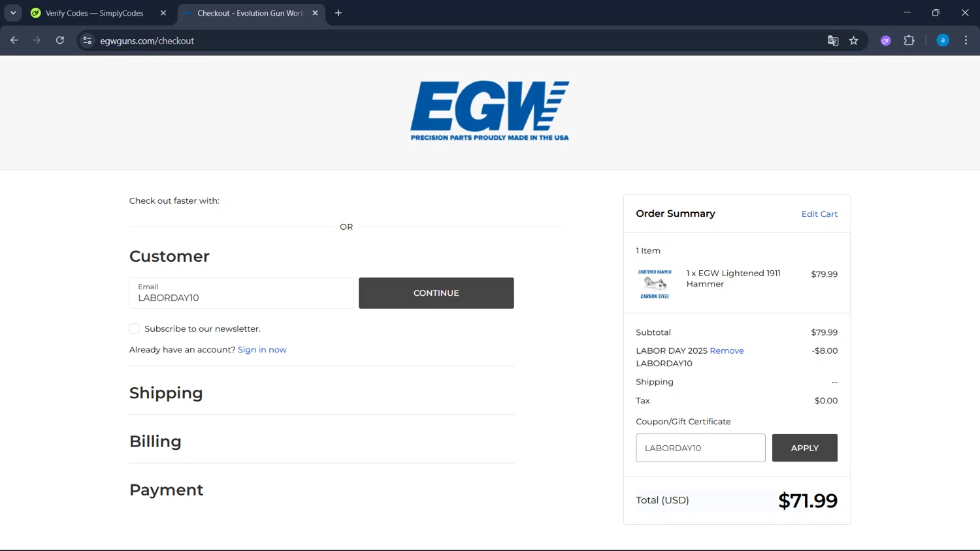The width and height of the screenshot is (980, 551).
Task: Open the tab search dropdown arrow
Action: (13, 13)
